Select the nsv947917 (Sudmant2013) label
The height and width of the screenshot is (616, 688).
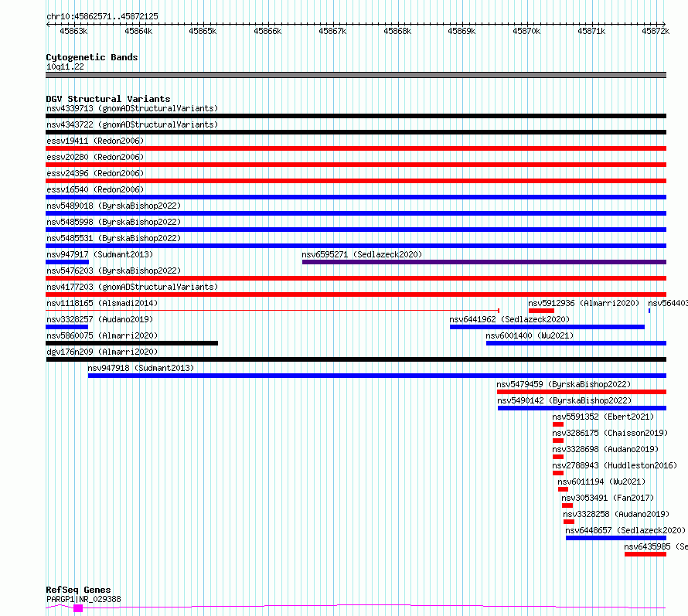coord(100,254)
